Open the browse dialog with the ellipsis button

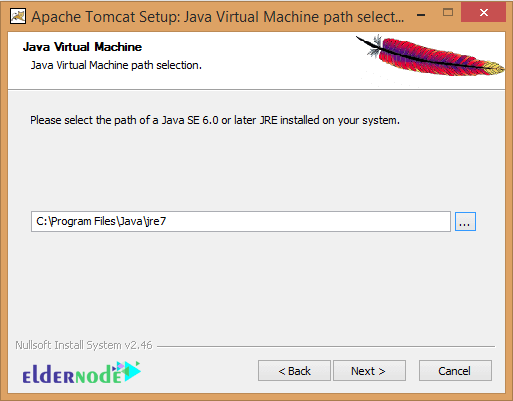coord(465,222)
